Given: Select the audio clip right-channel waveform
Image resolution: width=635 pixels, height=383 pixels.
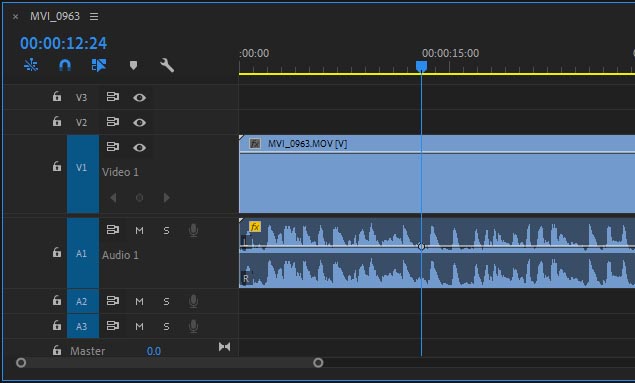Looking at the screenshot, I should [x=437, y=270].
